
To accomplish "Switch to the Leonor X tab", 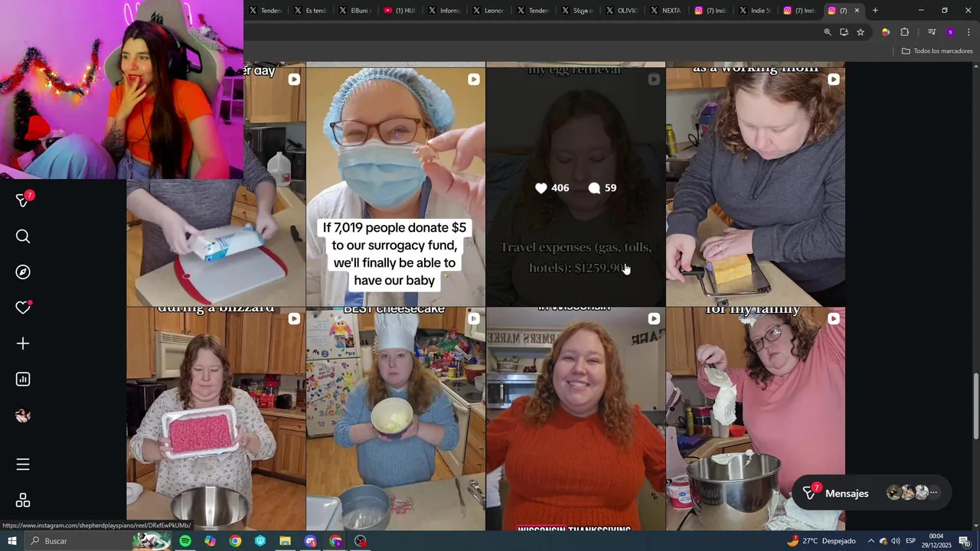I will [x=488, y=11].
